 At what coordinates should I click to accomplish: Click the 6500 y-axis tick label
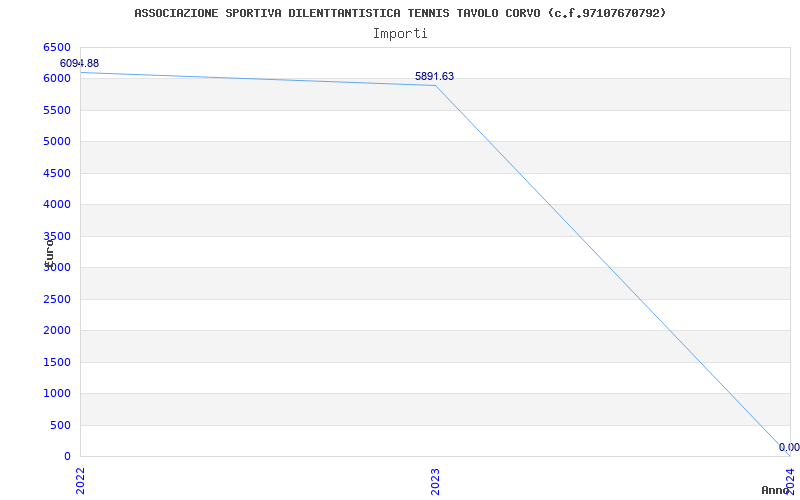(x=57, y=47)
